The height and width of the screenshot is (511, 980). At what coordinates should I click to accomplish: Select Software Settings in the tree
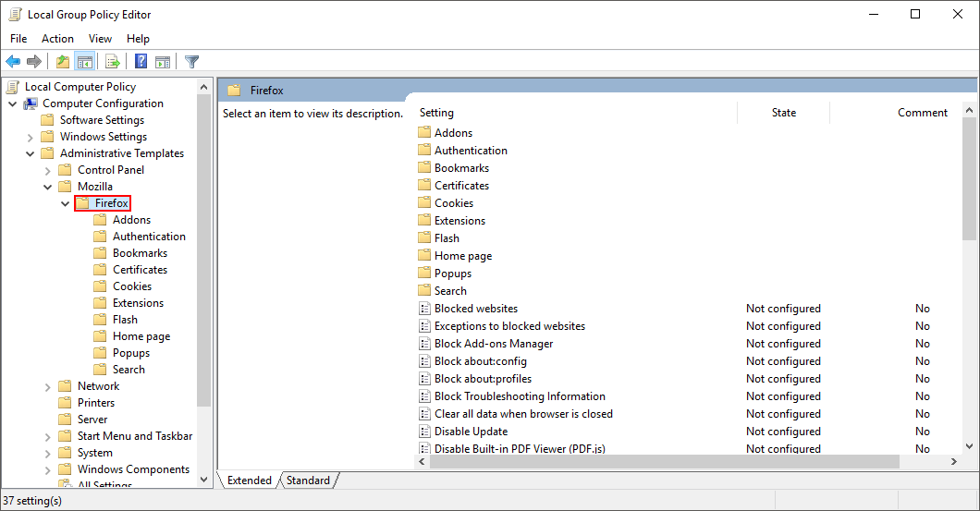click(x=102, y=120)
